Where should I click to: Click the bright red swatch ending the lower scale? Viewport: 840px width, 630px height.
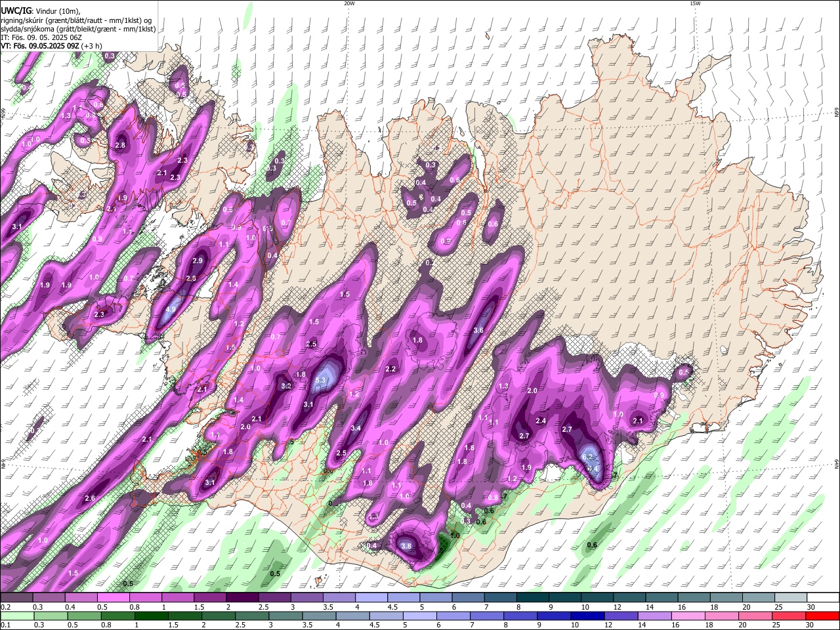coord(824,616)
